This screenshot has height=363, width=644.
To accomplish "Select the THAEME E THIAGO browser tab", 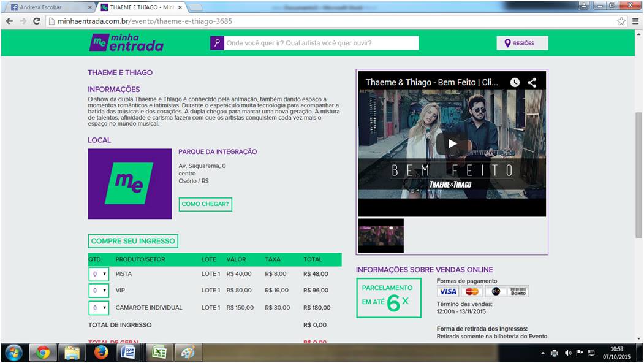I will point(140,7).
